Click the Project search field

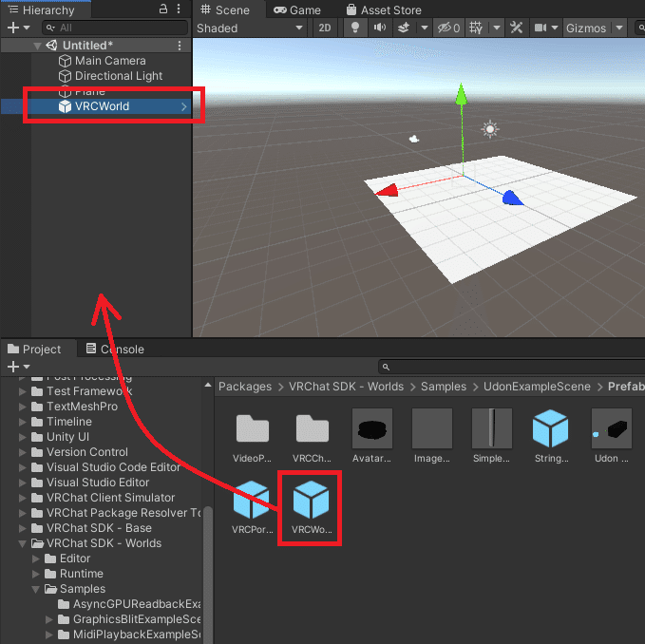(x=511, y=367)
